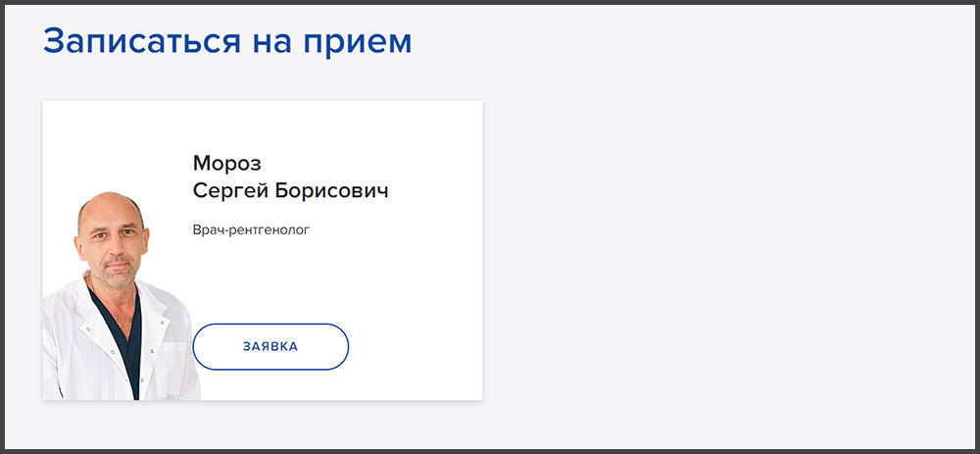980x454 pixels.
Task: Click the word Сергей in the doctor's name
Action: click(230, 192)
